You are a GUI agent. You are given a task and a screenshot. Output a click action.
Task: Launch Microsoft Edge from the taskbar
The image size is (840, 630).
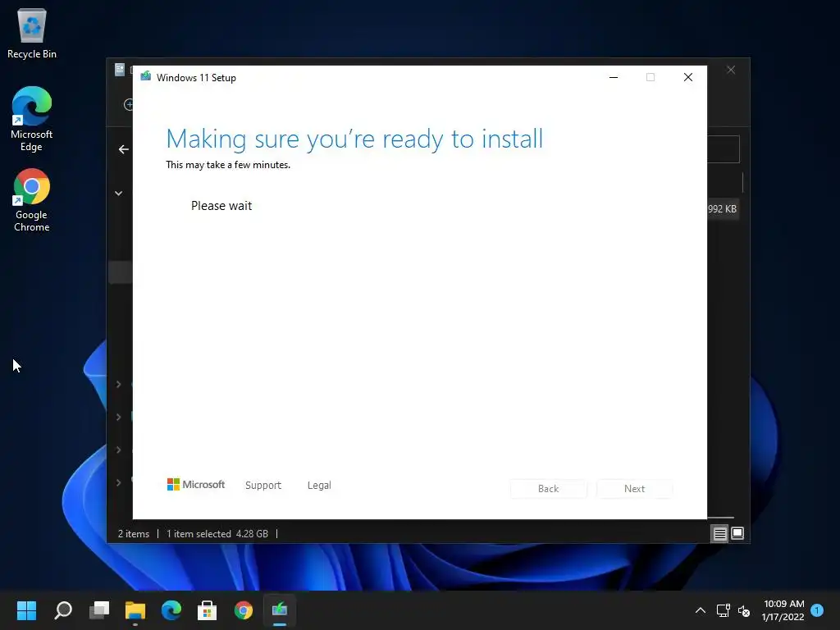pos(171,610)
